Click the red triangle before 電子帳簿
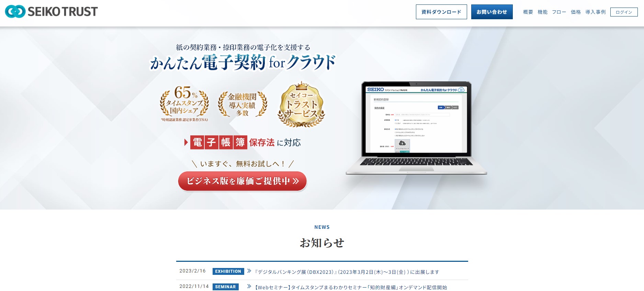The height and width of the screenshot is (291, 644). [x=186, y=142]
